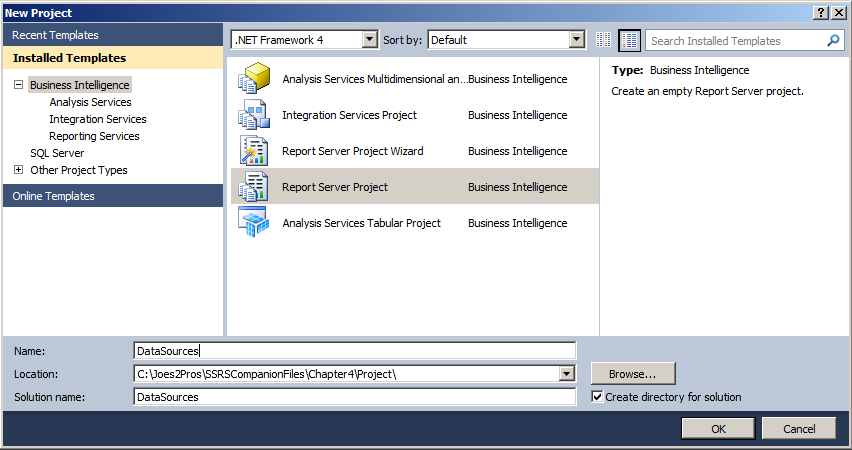The width and height of the screenshot is (852, 450).
Task: Toggle Create directory for solution checkbox
Action: (x=597, y=397)
